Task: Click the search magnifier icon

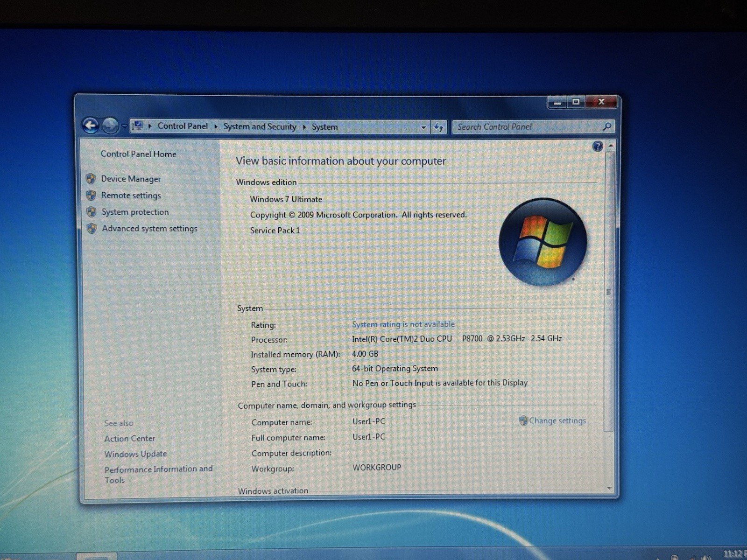Action: coord(607,126)
